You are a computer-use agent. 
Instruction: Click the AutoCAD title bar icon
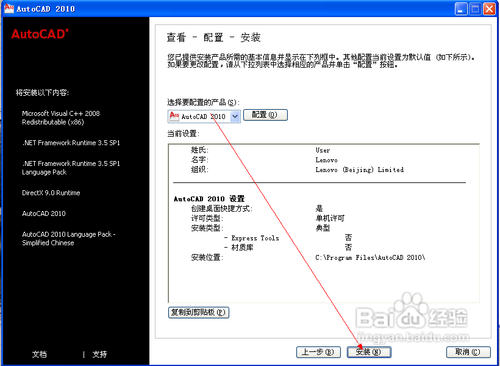click(x=9, y=8)
